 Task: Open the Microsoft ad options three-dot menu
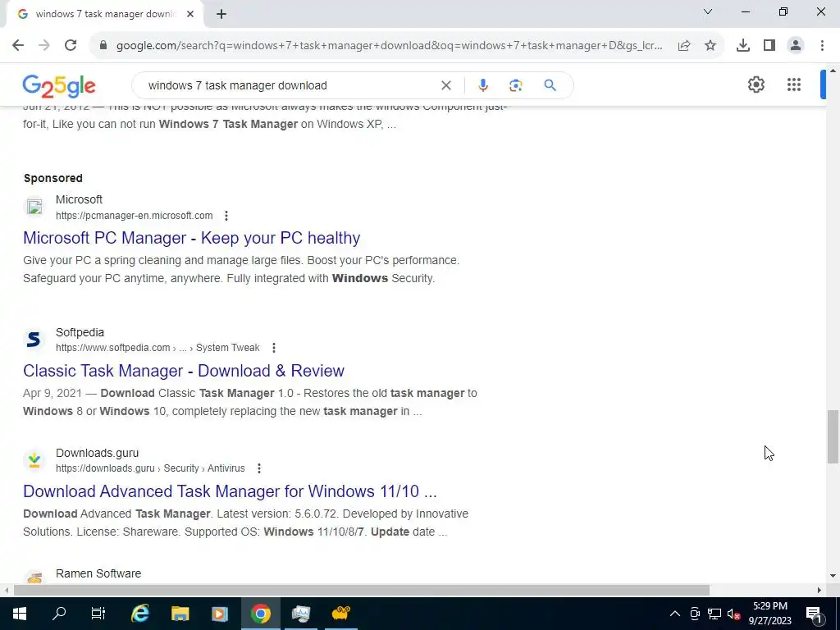pos(226,216)
